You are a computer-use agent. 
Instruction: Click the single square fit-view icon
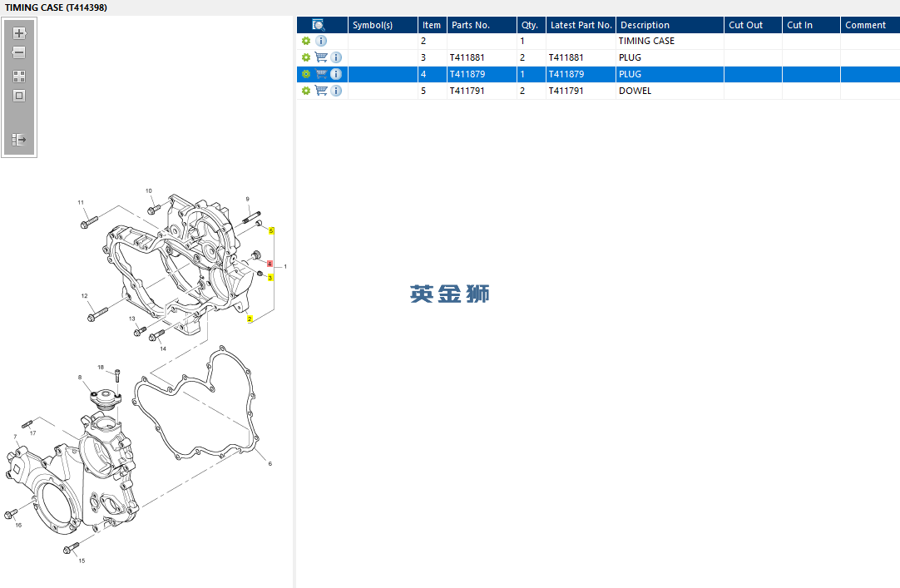pyautogui.click(x=19, y=96)
